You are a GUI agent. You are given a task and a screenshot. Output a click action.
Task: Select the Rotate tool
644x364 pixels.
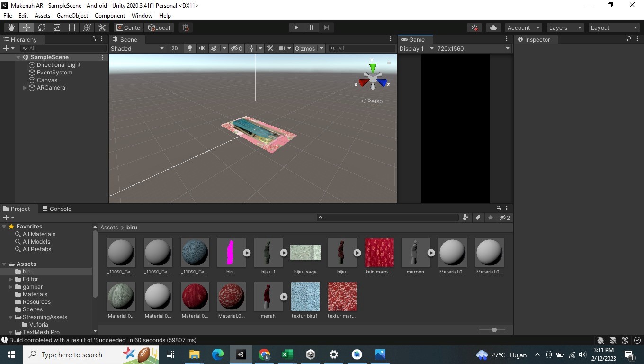(x=42, y=27)
